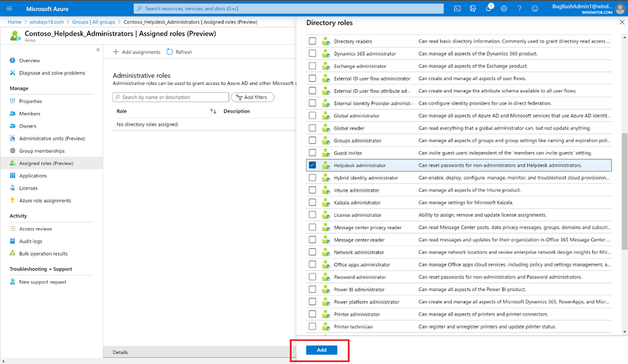Click the Global reader role name

(x=350, y=128)
